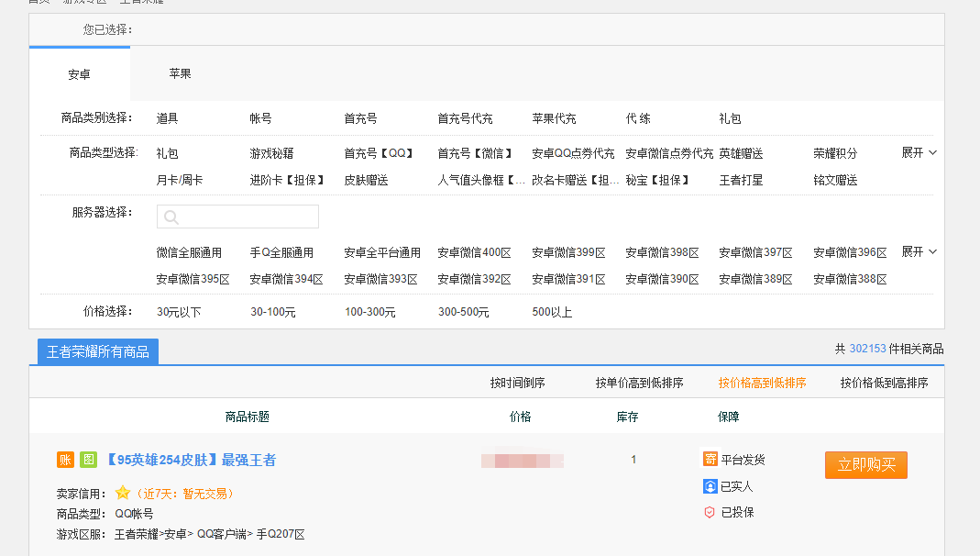Filter price by 500以上
This screenshot has height=556, width=980.
pos(552,311)
